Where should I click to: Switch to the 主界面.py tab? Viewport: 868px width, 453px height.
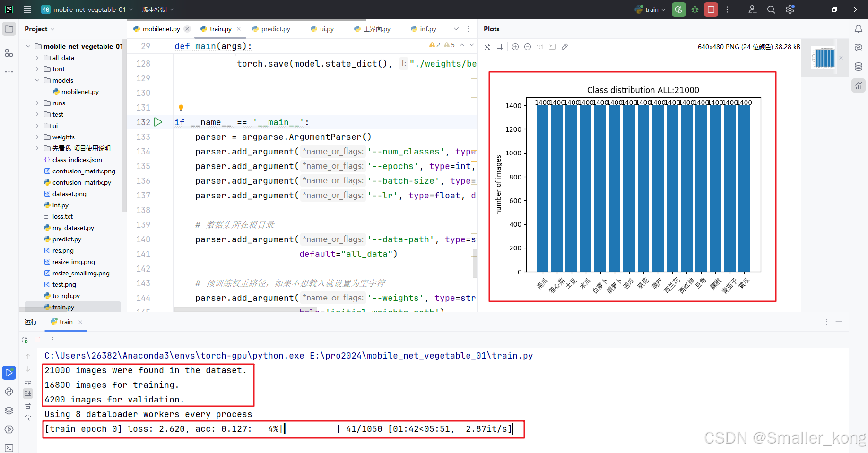click(x=373, y=29)
